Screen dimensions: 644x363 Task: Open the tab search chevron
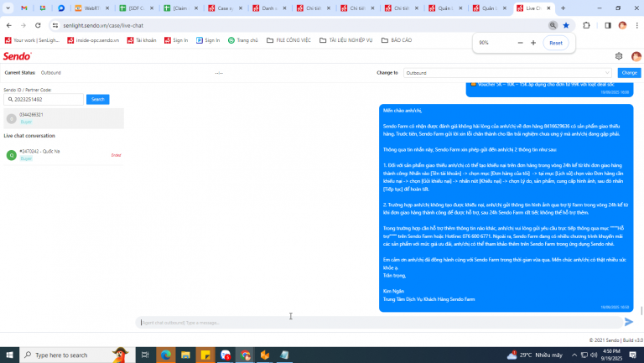(8, 8)
